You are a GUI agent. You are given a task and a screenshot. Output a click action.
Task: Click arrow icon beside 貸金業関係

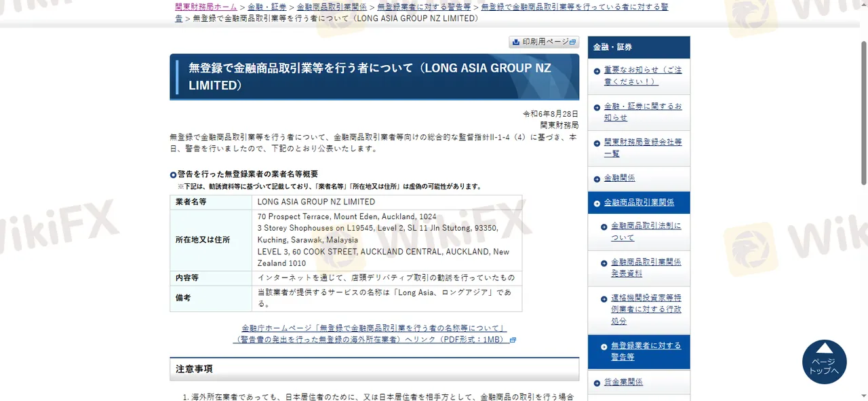597,383
